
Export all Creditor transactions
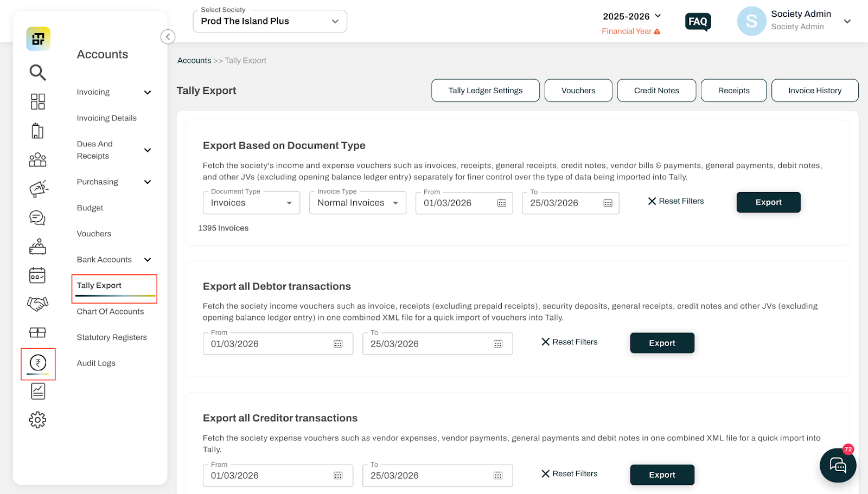coord(662,475)
